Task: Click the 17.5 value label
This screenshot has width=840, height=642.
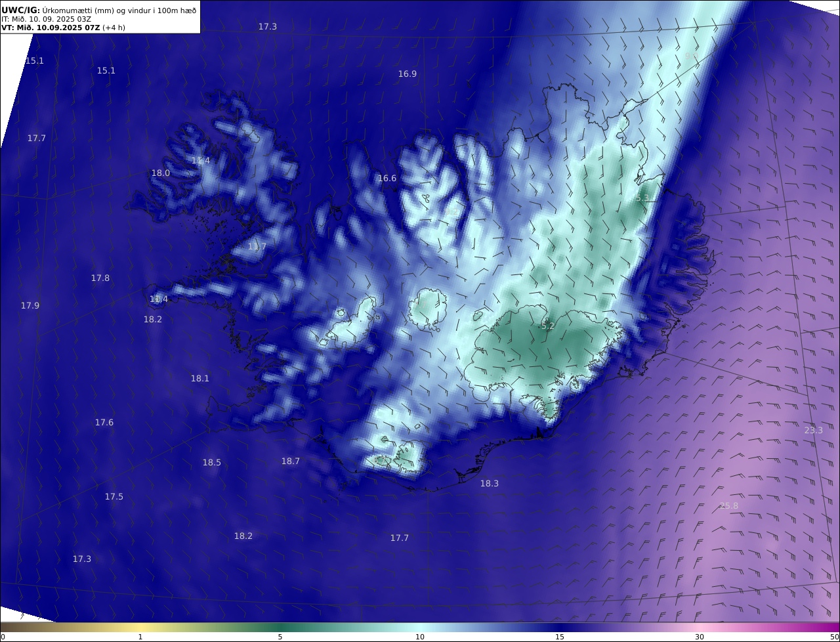Action: click(114, 497)
